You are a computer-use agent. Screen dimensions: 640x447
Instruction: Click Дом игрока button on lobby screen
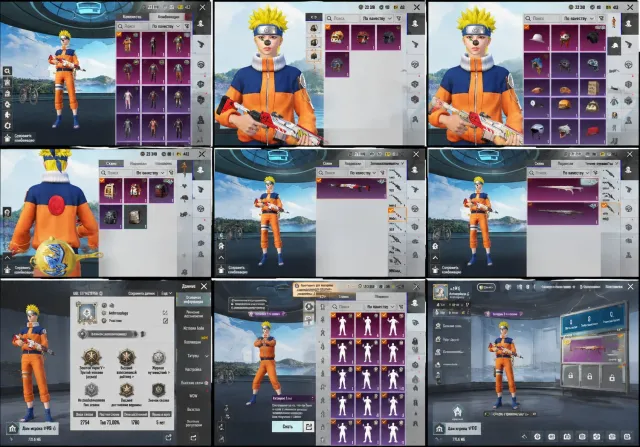point(456,429)
